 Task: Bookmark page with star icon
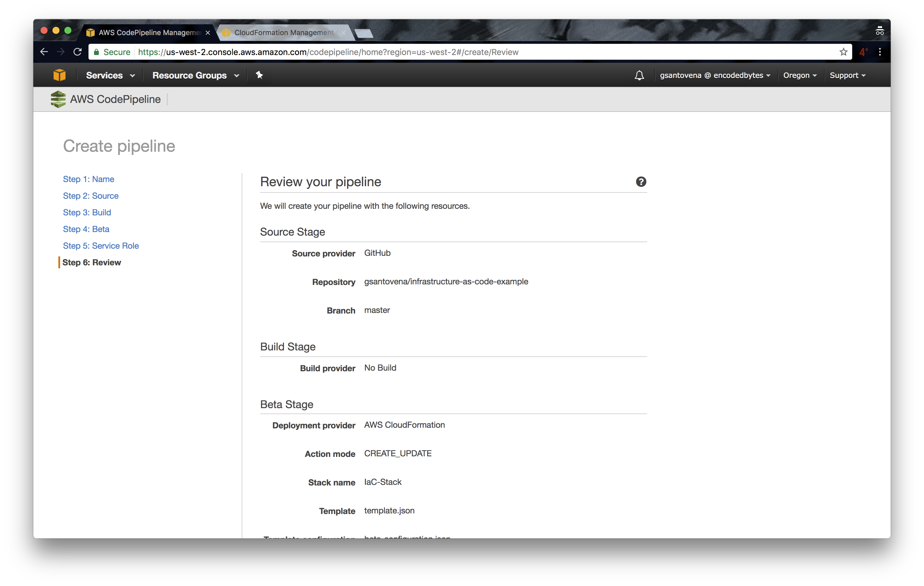click(843, 52)
